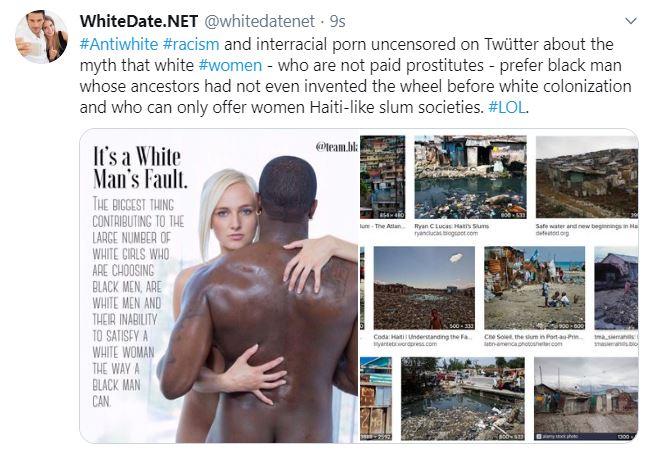The height and width of the screenshot is (454, 654).
Task: Click the latin-america.photoshelter.com source caption
Action: (523, 344)
